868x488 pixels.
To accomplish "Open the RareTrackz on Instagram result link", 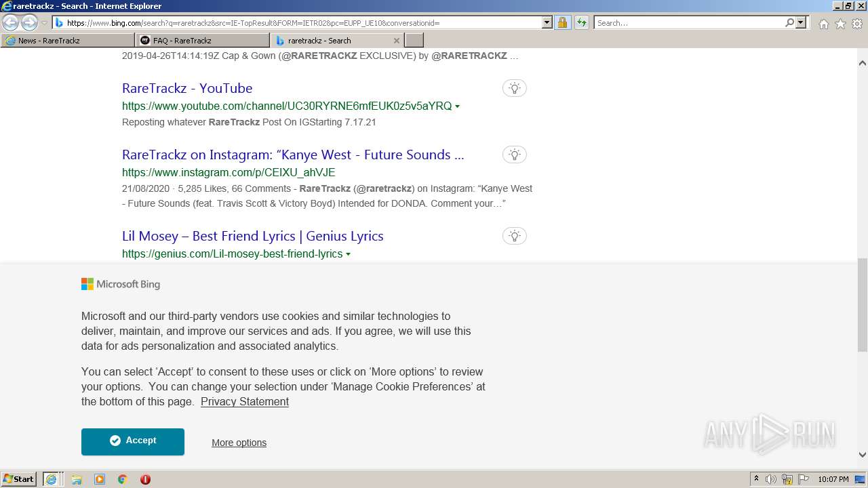I will coord(293,155).
